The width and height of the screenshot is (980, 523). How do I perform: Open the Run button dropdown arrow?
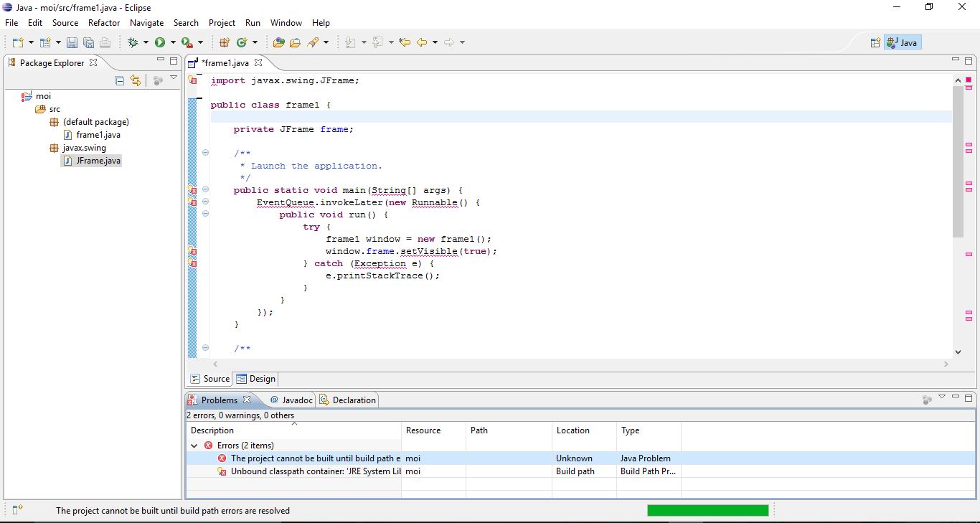(172, 42)
